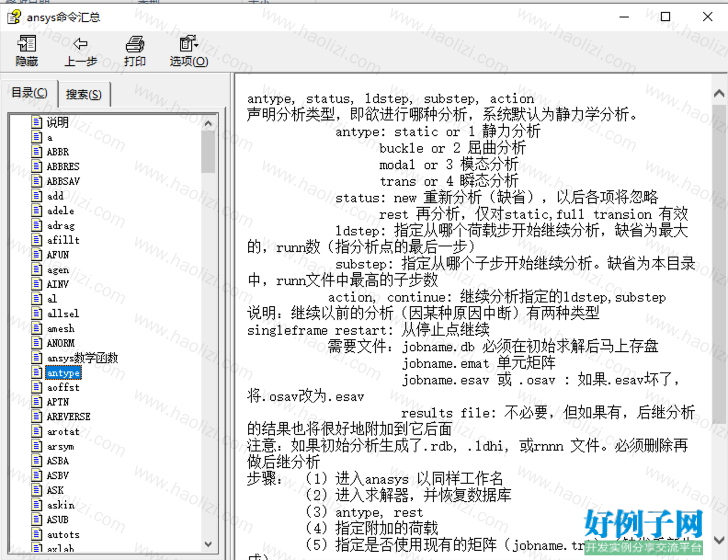Click the page icon beside autots
This screenshot has height=560, width=728.
37,534
